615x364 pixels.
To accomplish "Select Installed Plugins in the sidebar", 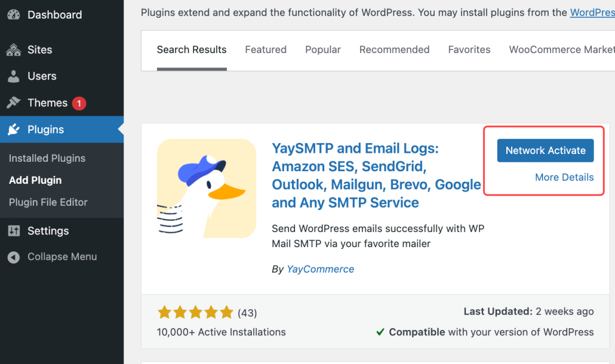I will coord(47,158).
